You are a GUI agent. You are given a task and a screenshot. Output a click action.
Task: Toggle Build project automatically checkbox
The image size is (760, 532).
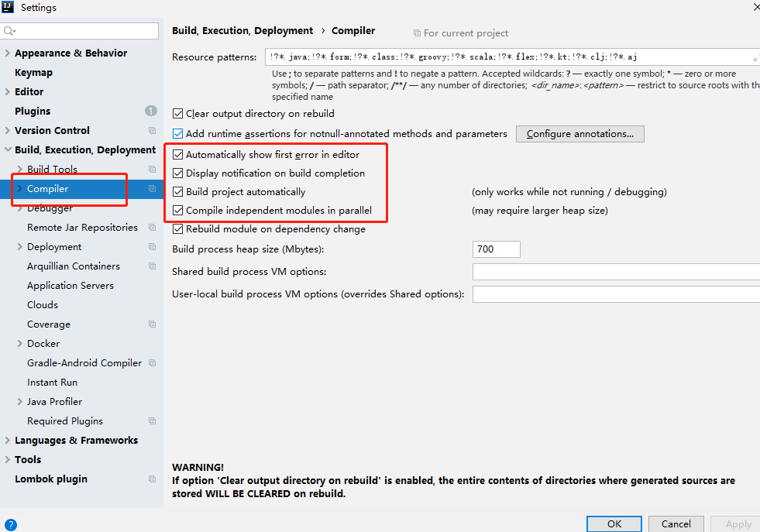[x=178, y=192]
